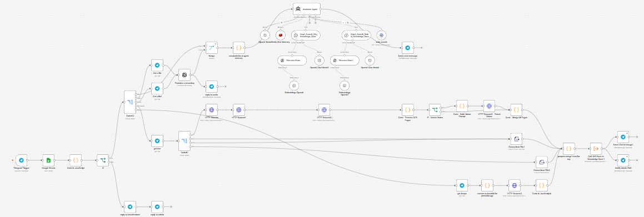Open the sessionId for AI agent memory node
This screenshot has height=217, width=644.
[239, 47]
